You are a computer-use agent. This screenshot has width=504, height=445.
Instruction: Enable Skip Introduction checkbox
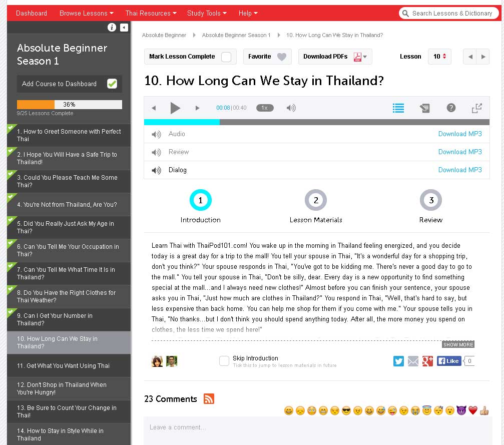(x=224, y=361)
